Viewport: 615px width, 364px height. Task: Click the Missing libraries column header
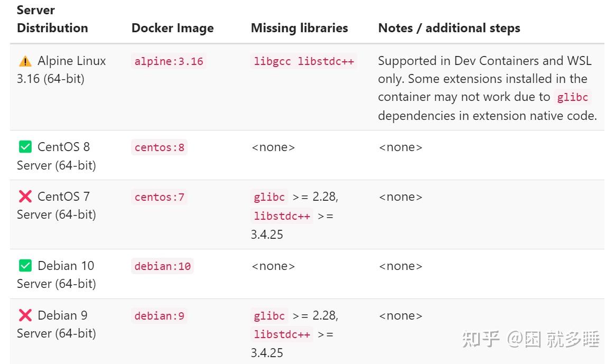point(299,29)
